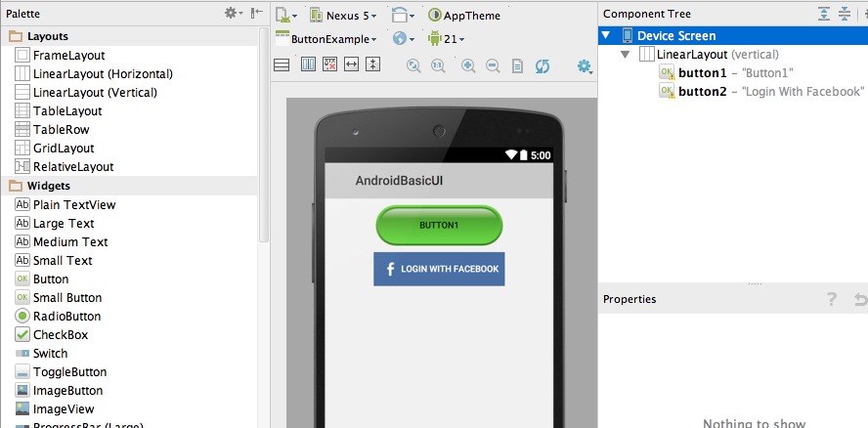Click the green BUTTON1 in preview
This screenshot has width=868, height=428.
pos(439,225)
